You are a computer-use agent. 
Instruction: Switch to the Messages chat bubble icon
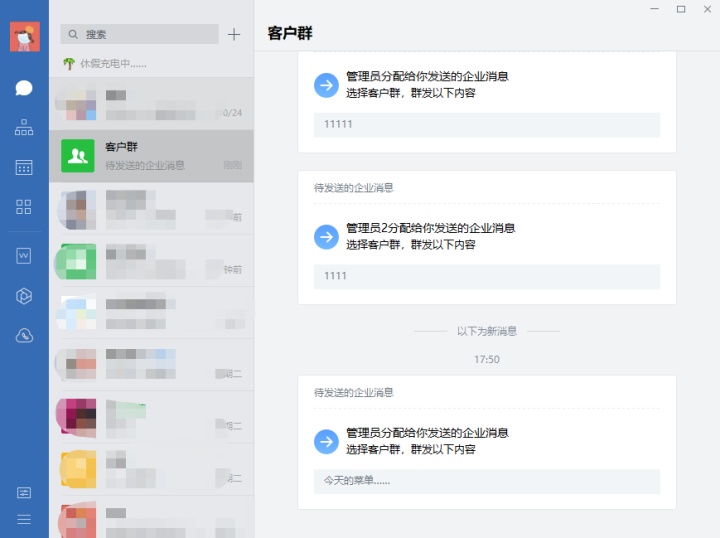[x=24, y=88]
